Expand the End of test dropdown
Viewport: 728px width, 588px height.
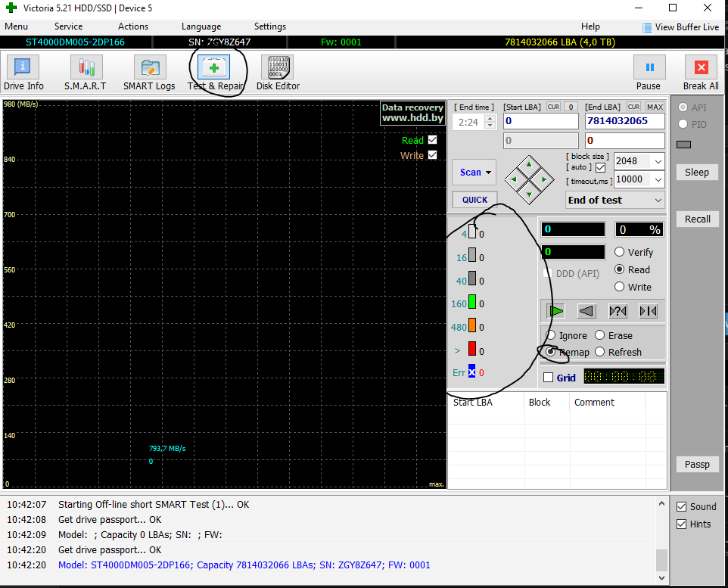(x=658, y=201)
